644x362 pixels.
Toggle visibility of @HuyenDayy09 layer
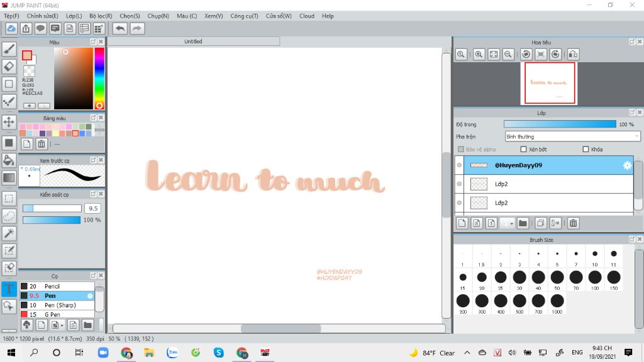click(459, 165)
